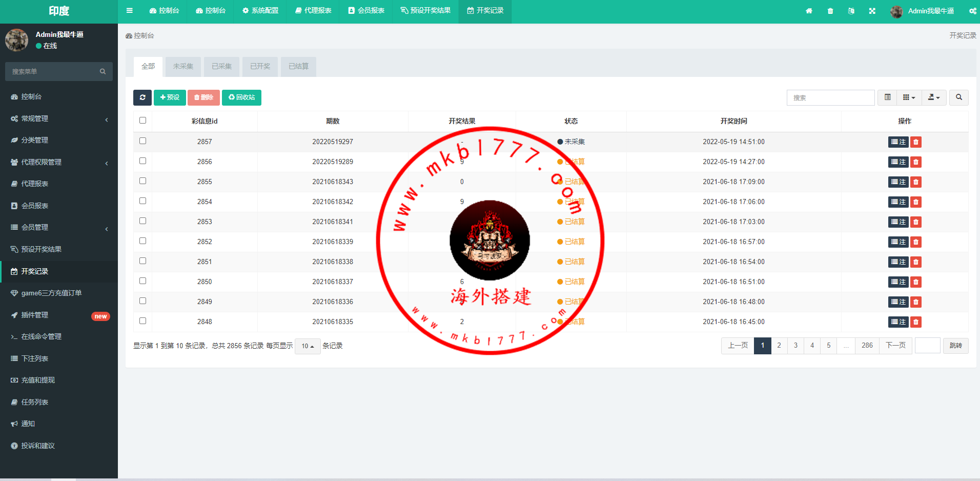Open 系统配置 top navigation tab

point(260,11)
